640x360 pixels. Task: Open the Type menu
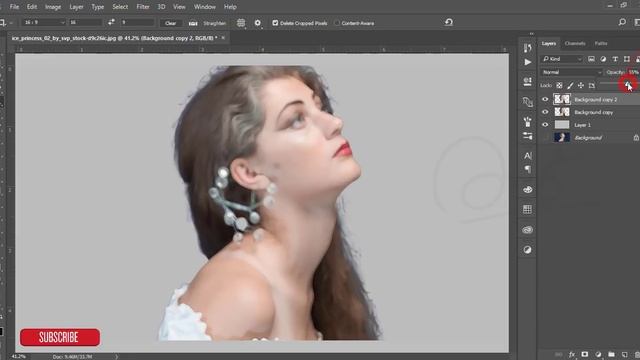[x=98, y=7]
